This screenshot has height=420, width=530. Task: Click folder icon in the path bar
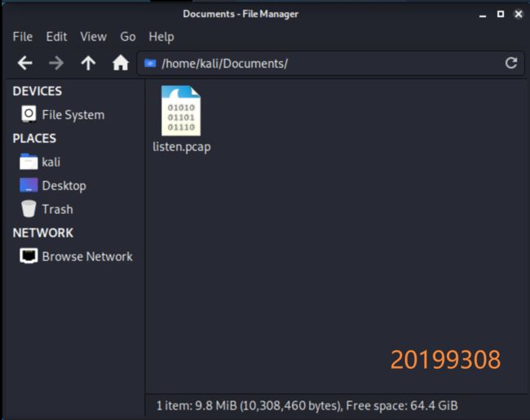[150, 64]
